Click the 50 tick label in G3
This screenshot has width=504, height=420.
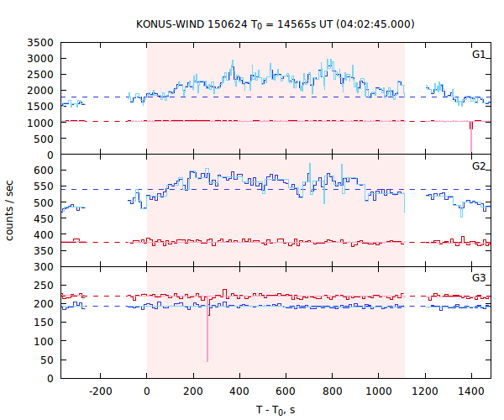point(47,360)
